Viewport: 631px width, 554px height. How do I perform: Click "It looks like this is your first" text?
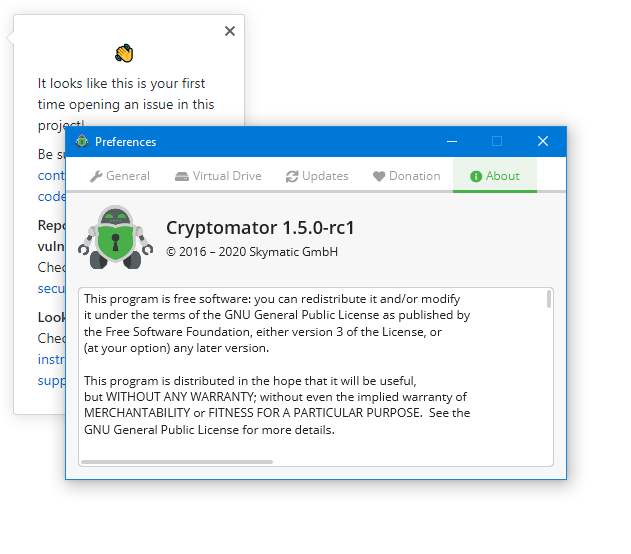[x=122, y=83]
